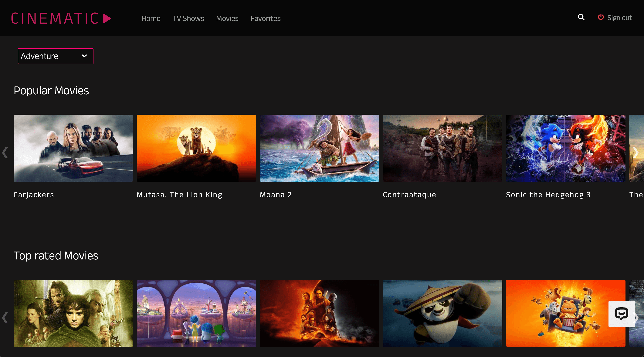Click the Mufasa: The Lion King title
This screenshot has height=357, width=644.
click(x=179, y=195)
